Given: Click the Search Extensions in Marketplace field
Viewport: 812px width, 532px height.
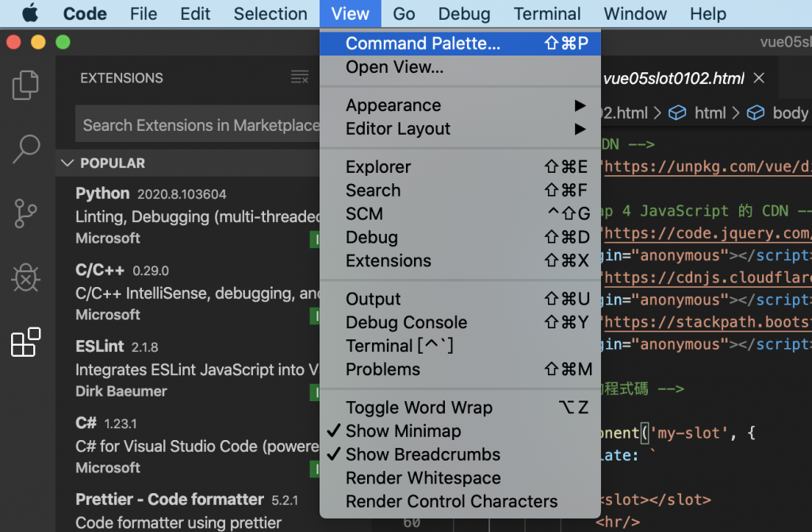Looking at the screenshot, I should [198, 125].
